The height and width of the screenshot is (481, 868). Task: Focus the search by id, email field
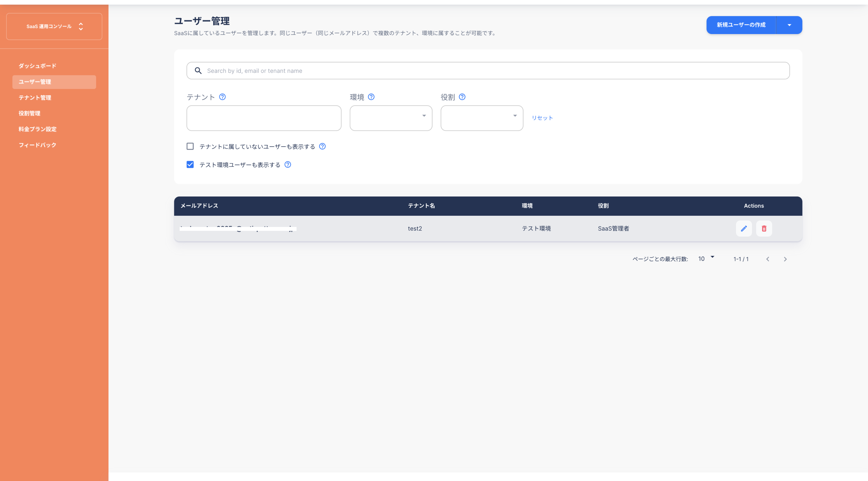click(488, 71)
